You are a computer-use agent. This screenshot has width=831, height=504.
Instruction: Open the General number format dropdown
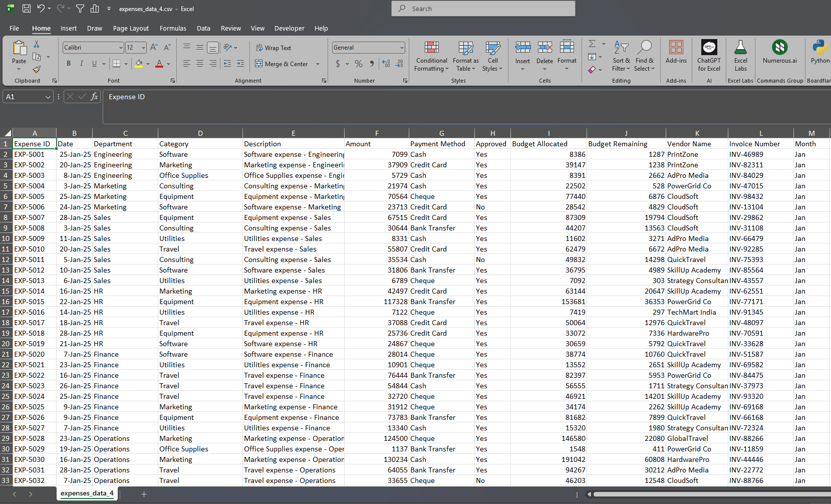pyautogui.click(x=402, y=48)
